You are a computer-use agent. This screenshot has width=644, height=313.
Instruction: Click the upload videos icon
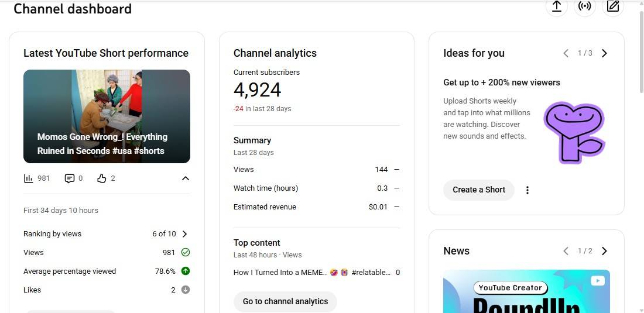(x=557, y=6)
